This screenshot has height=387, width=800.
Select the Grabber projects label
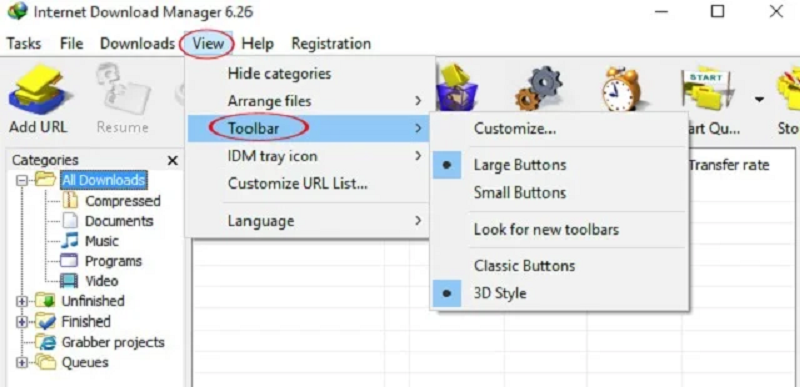tap(113, 342)
